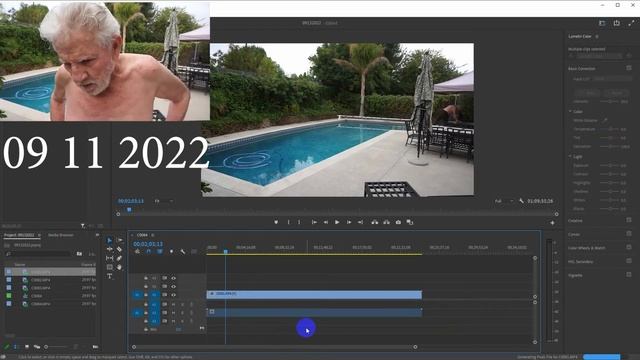Collapse the Color group in Lumetri
Screen dimensions: 640x360
click(570, 111)
